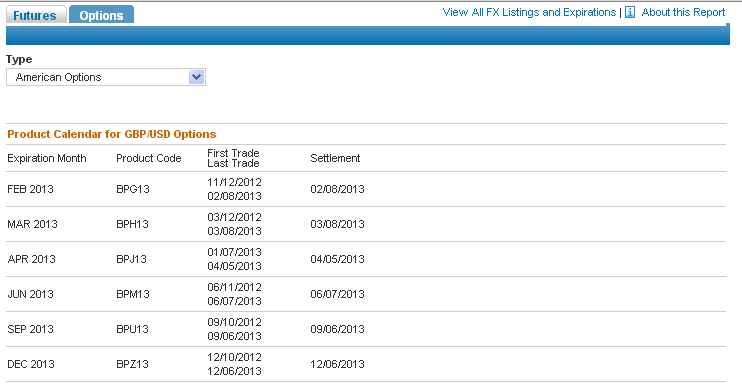Select the FEB 2013 expiration row
The image size is (742, 384).
366,189
